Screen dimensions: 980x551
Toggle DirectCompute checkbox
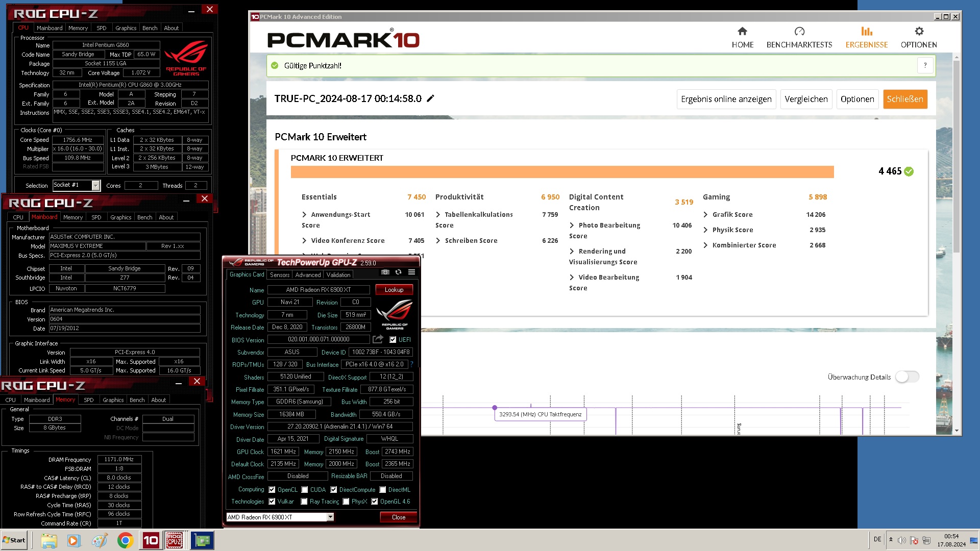(334, 490)
